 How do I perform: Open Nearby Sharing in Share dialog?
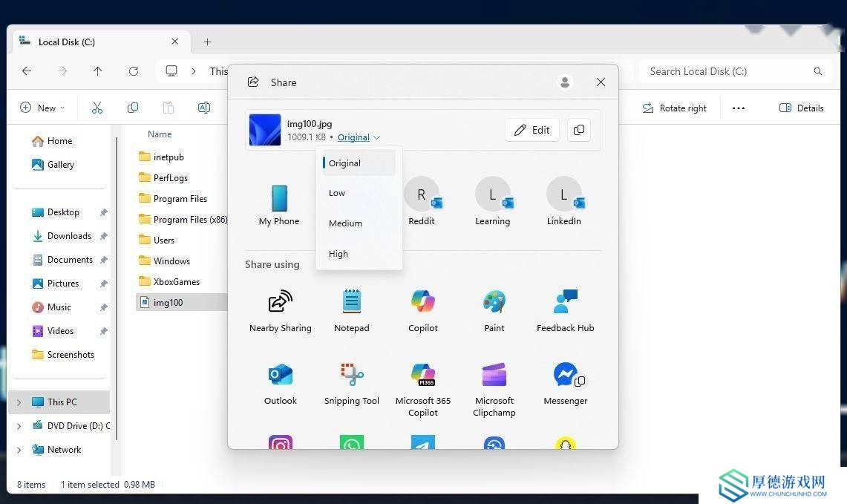[x=280, y=311]
